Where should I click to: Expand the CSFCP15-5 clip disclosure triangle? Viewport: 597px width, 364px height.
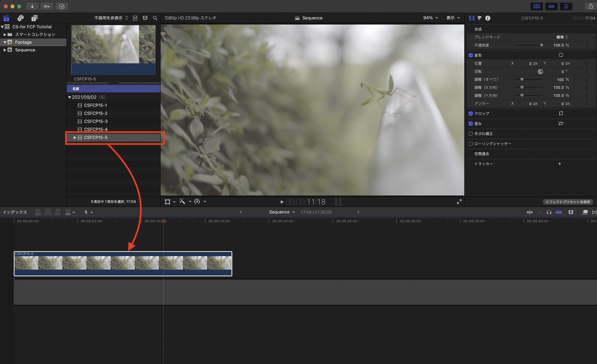74,137
